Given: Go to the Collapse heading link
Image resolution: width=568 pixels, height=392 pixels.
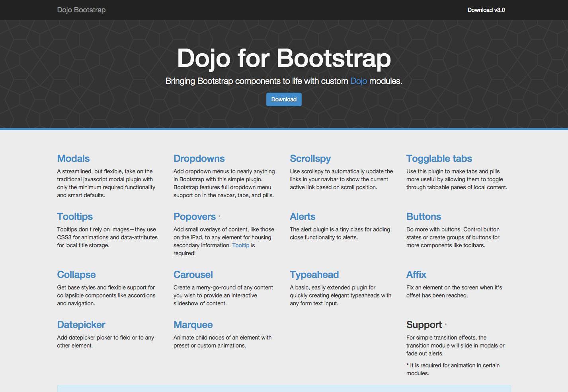Looking at the screenshot, I should tap(76, 274).
